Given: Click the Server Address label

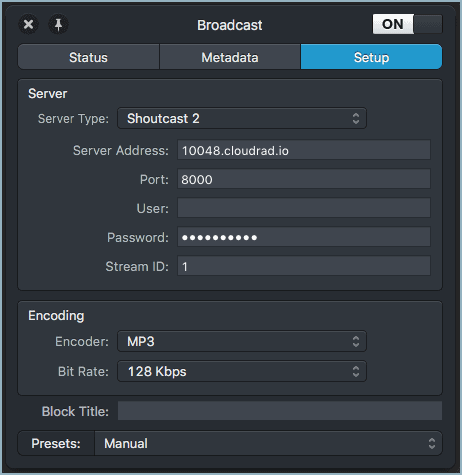Looking at the screenshot, I should (121, 151).
